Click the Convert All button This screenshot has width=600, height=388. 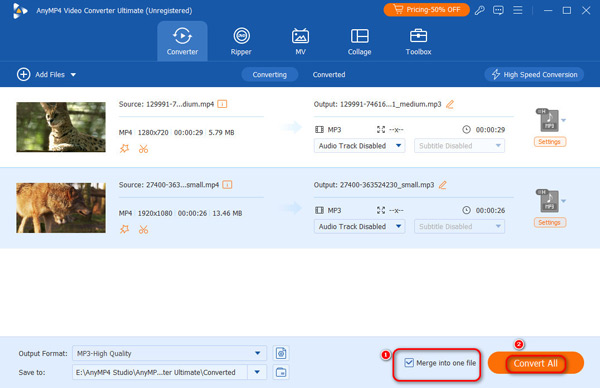535,363
